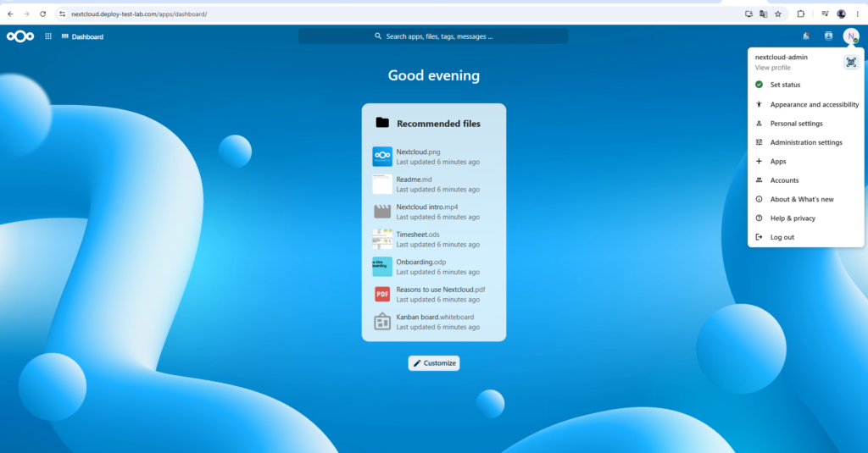Screen dimensions: 868x453
Task: Click the PDF icon for Reasons to use Nextcloud
Action: click(382, 295)
